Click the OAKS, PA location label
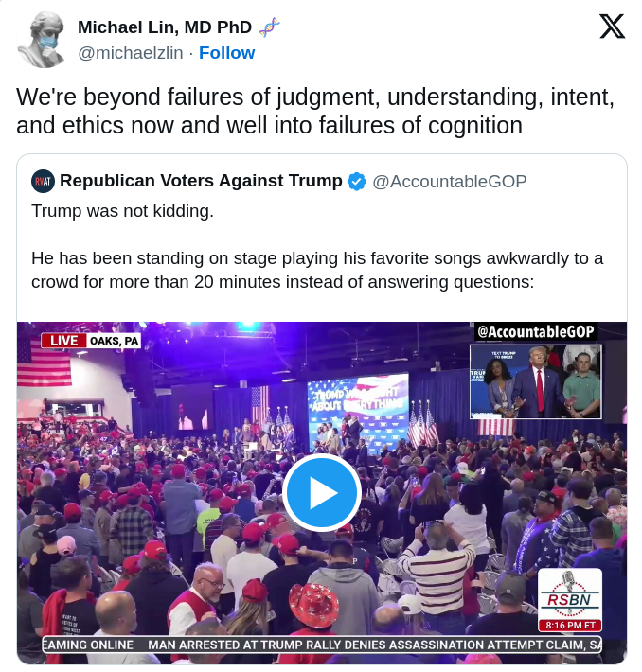This screenshot has width=642, height=672. pos(114,341)
